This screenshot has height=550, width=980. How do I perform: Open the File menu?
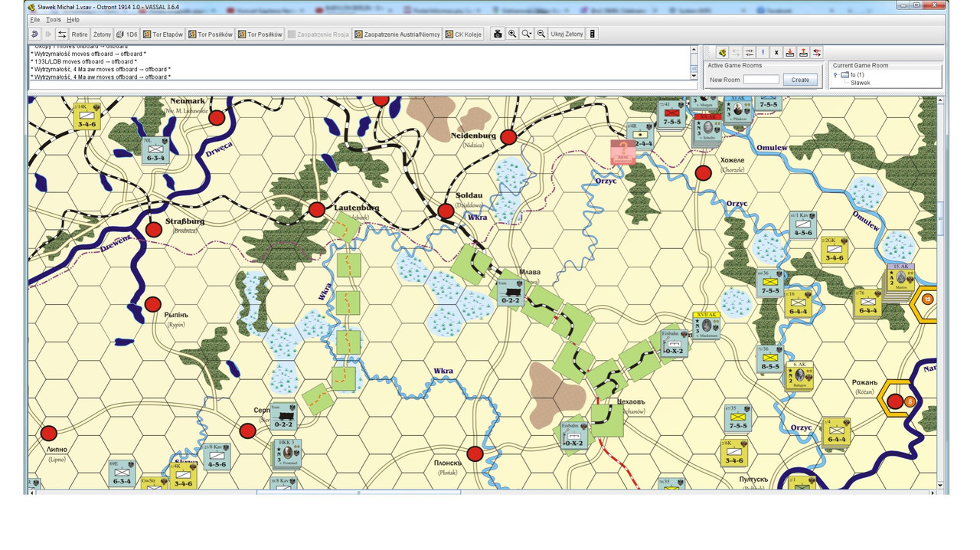click(x=35, y=20)
